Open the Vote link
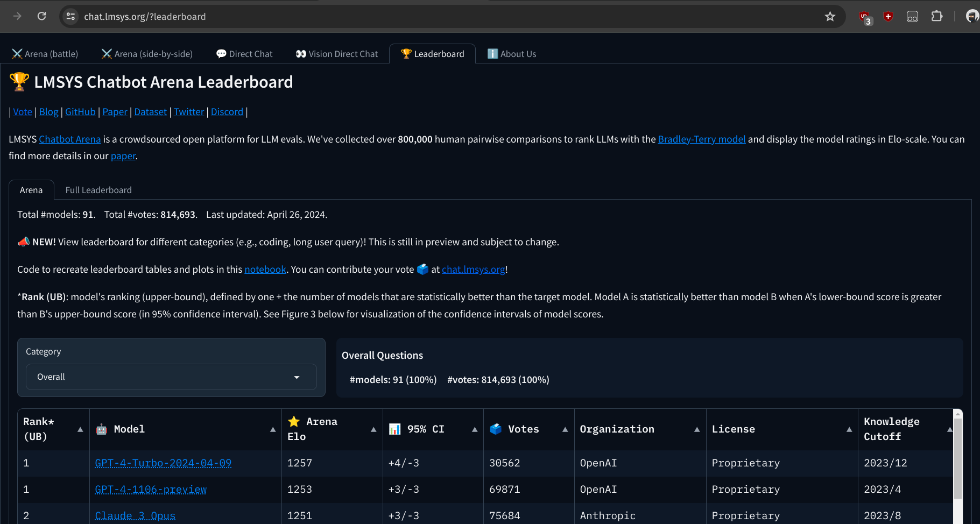 [x=23, y=112]
